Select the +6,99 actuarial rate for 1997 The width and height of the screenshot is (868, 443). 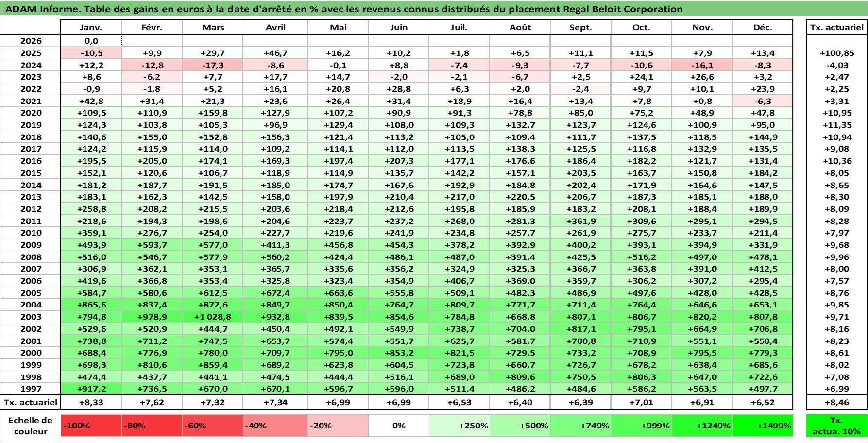click(836, 389)
